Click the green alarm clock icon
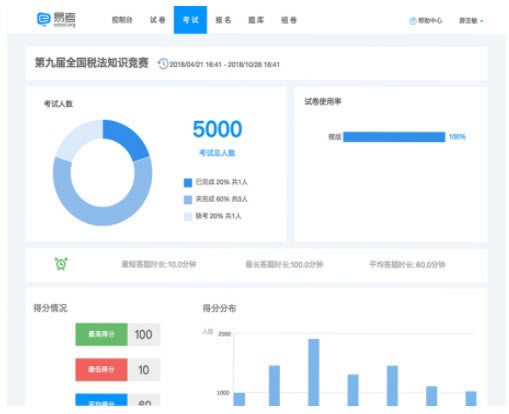The width and height of the screenshot is (509, 414). pos(61,264)
